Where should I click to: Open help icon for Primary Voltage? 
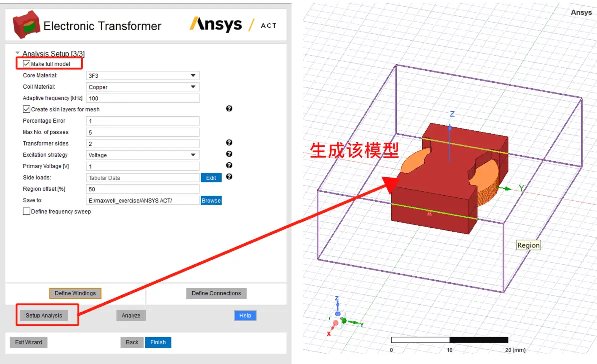[229, 165]
